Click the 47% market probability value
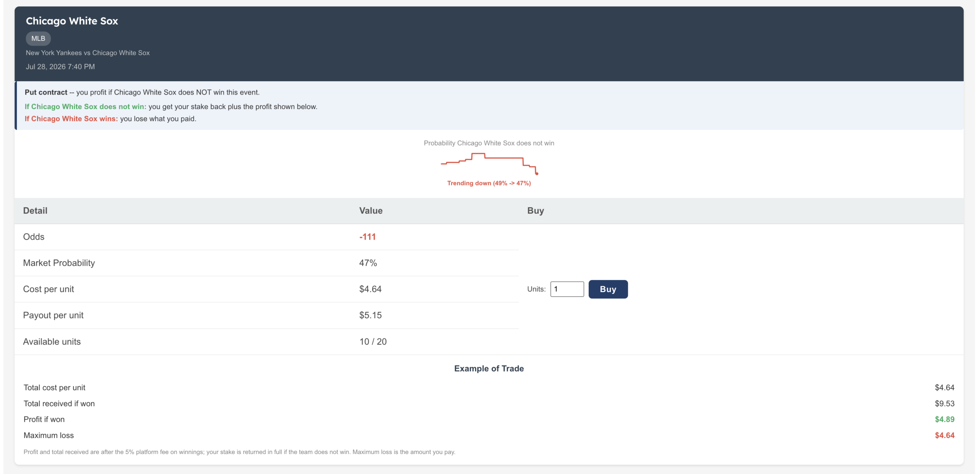Image resolution: width=980 pixels, height=474 pixels. (368, 263)
